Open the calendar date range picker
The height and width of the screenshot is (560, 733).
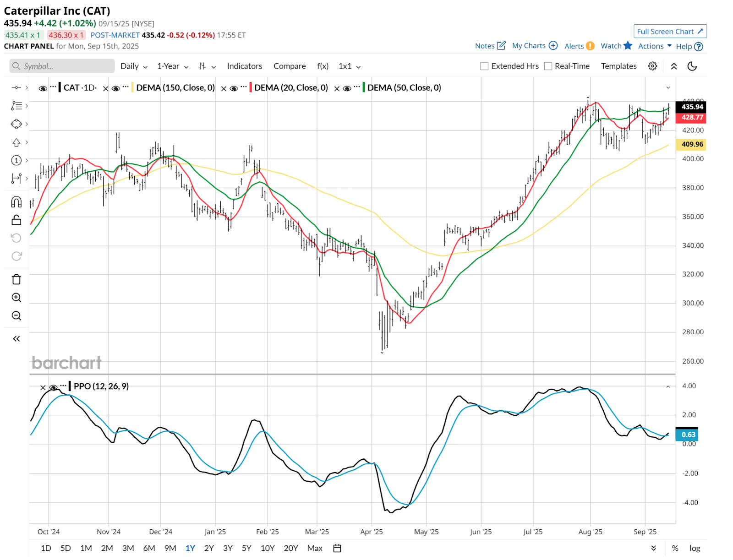(337, 548)
